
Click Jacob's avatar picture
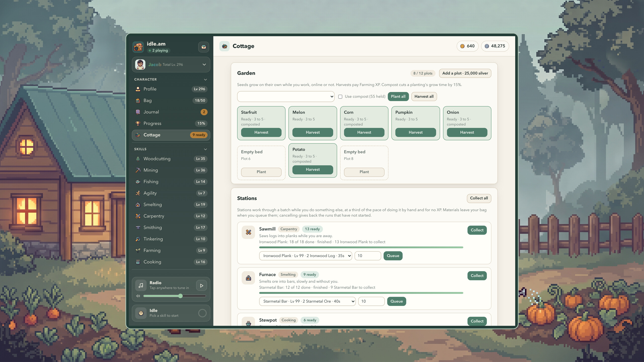click(x=140, y=65)
